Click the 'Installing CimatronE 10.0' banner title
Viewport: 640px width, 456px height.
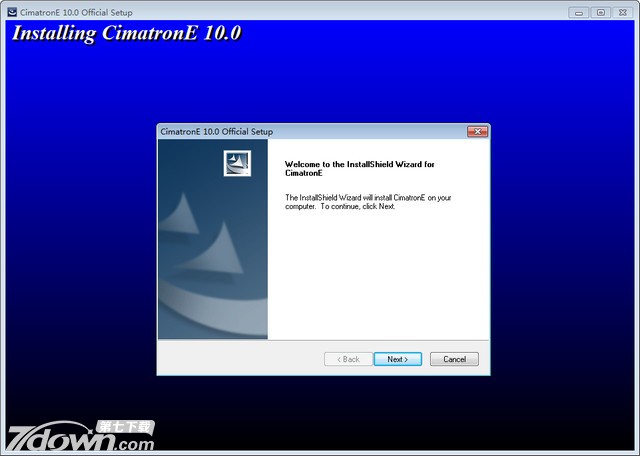[127, 33]
